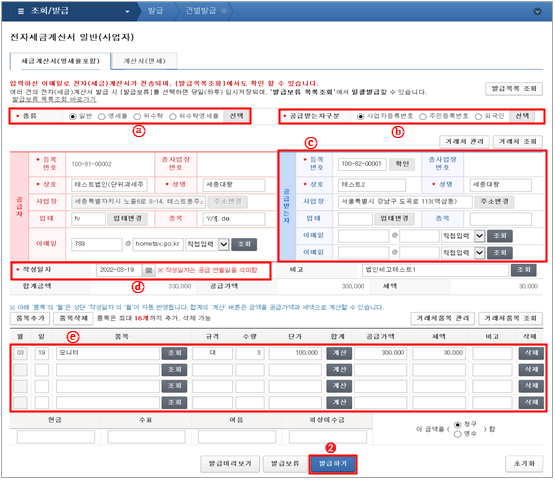
Task: Expand the 조회/발급 menu dropdown arrow
Action: [127, 12]
